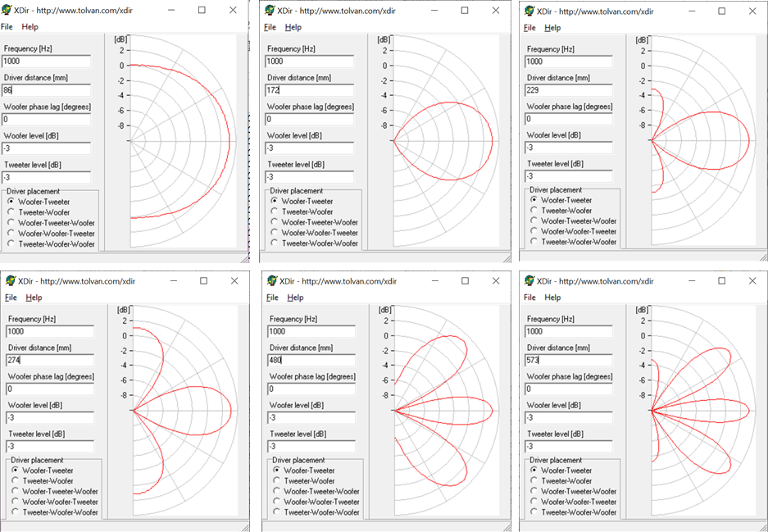Click Frequency field in the 229 mm window

569,61
